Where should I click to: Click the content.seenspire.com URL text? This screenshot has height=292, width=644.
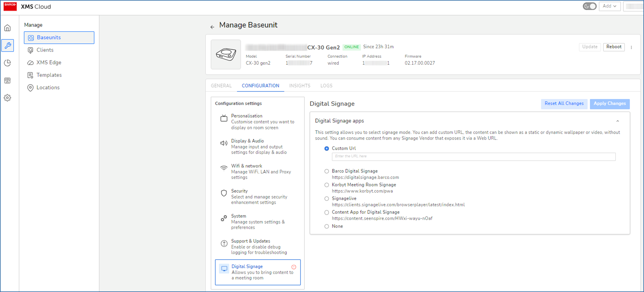click(x=382, y=218)
